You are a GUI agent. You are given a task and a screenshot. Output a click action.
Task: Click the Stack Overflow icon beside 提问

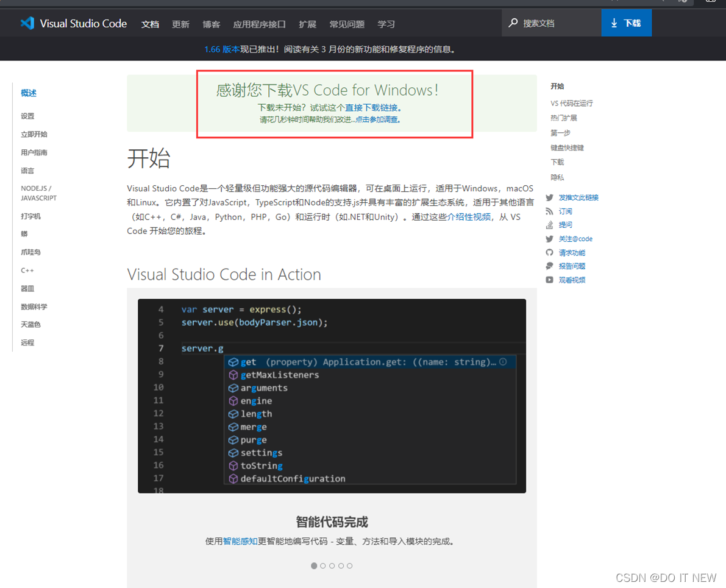(x=549, y=225)
